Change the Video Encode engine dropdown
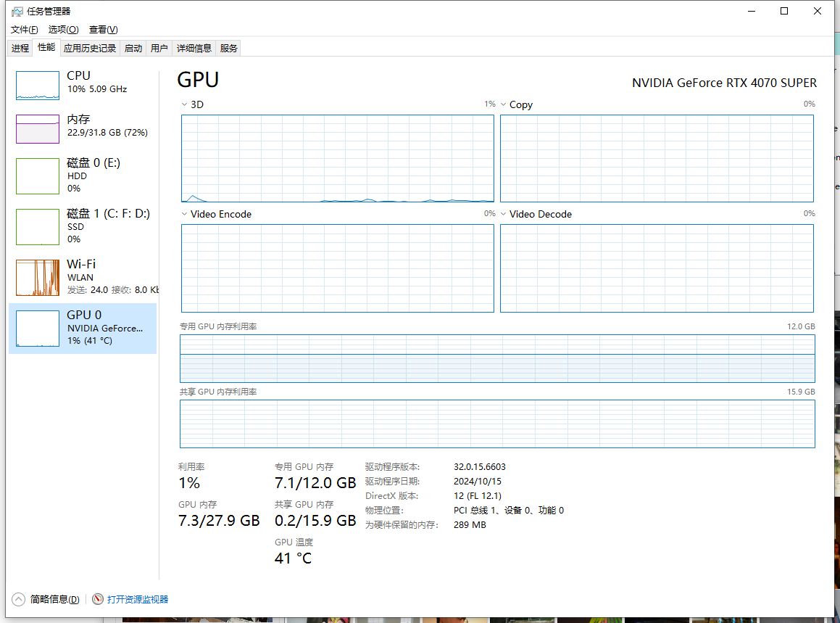This screenshot has height=623, width=840. click(184, 214)
